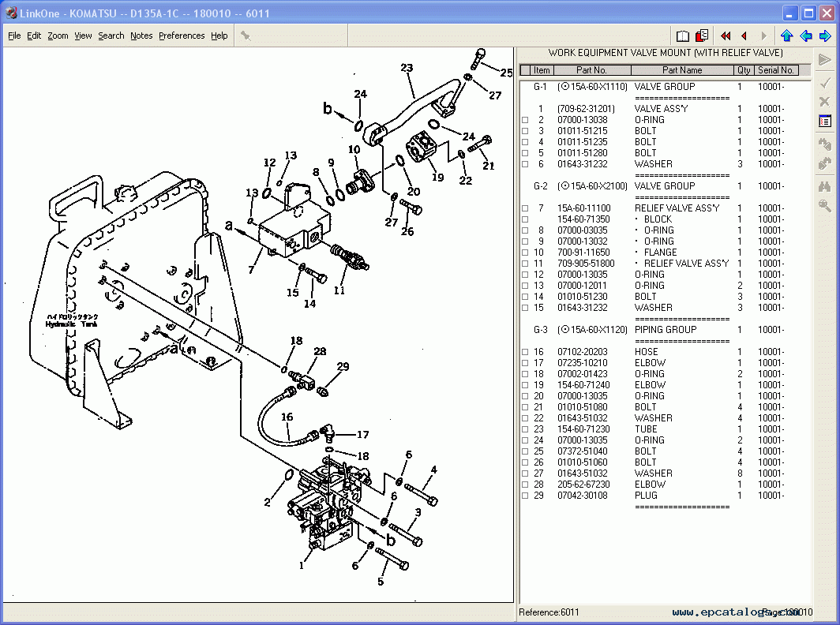Select part number (709-62-31201) VALVE ASS'Y
Viewport: 840px width, 625px height.
pos(586,109)
